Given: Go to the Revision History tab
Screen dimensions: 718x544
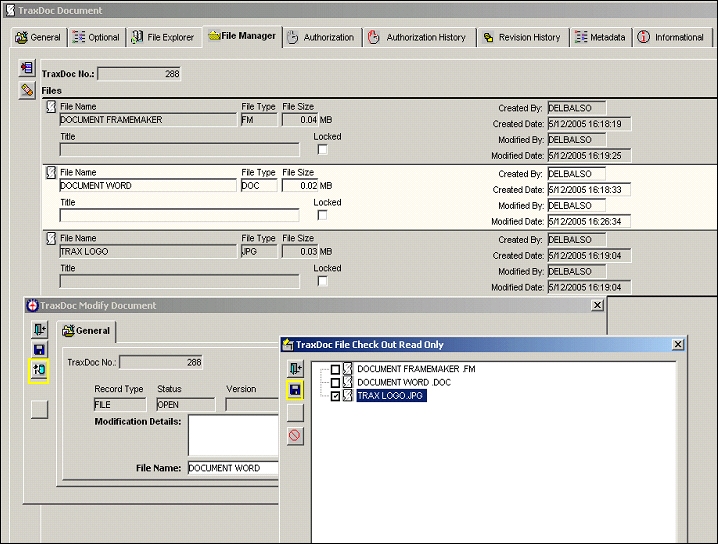Looking at the screenshot, I should 522,37.
